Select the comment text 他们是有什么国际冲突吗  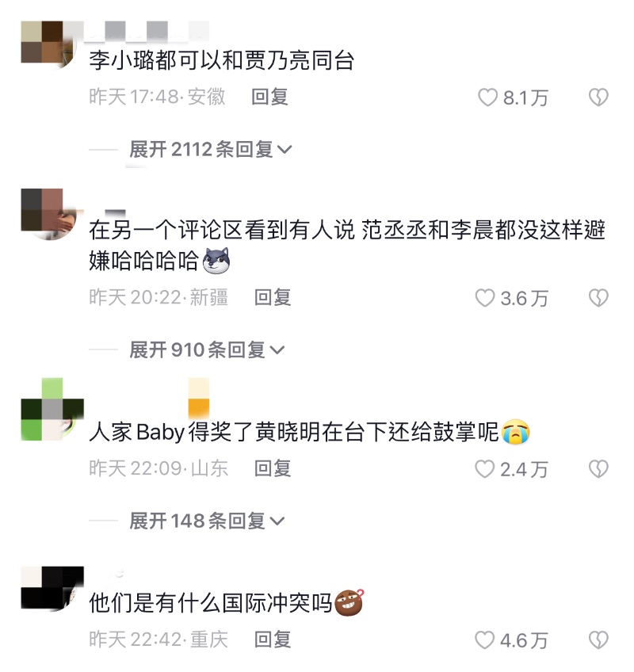[x=211, y=603]
